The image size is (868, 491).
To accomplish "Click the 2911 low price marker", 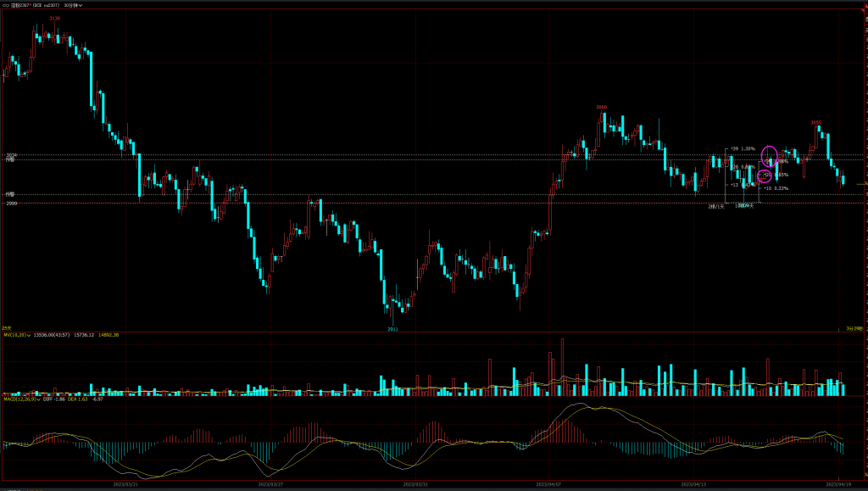I will click(392, 328).
